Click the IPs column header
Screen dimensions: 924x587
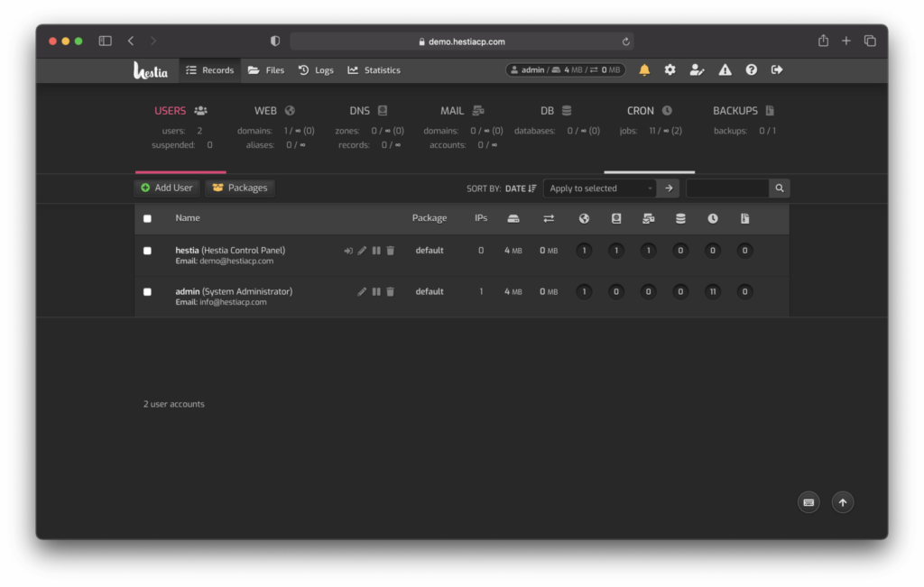tap(481, 218)
